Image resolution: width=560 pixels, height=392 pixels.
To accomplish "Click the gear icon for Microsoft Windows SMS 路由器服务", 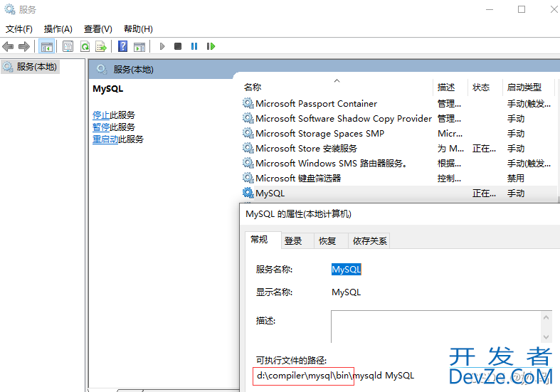I will pos(248,163).
